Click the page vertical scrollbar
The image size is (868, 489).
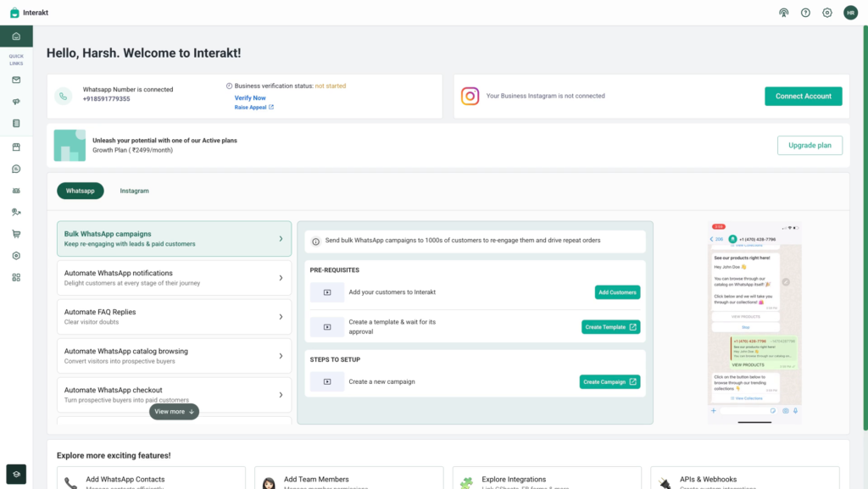coord(865,228)
